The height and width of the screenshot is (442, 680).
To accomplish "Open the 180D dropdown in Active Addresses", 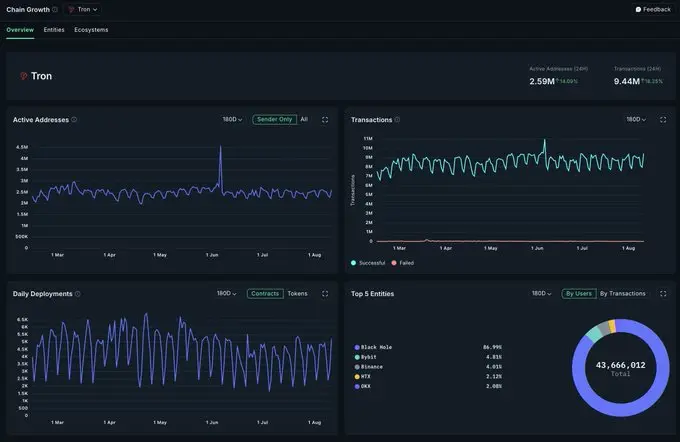I will (x=232, y=119).
